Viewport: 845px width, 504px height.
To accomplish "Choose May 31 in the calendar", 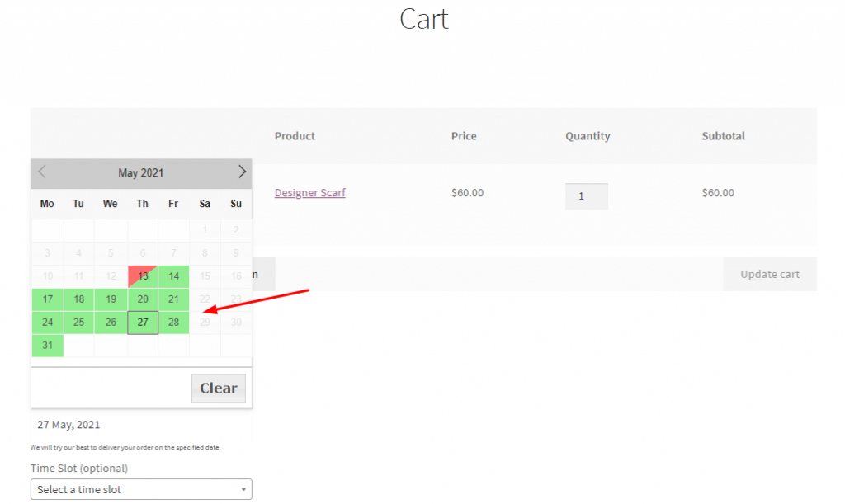I will [x=47, y=346].
